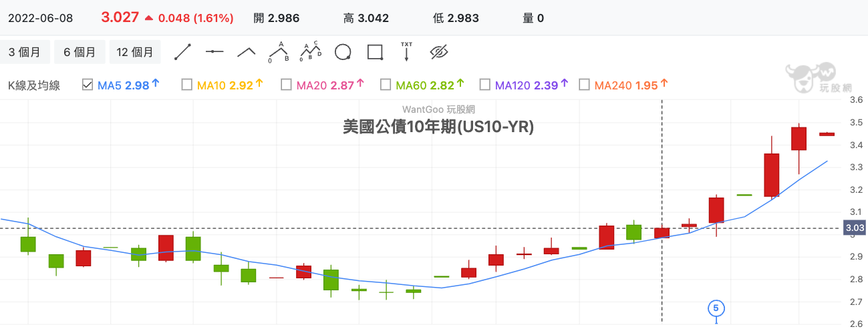Switch chart range to 12 個月

click(134, 52)
